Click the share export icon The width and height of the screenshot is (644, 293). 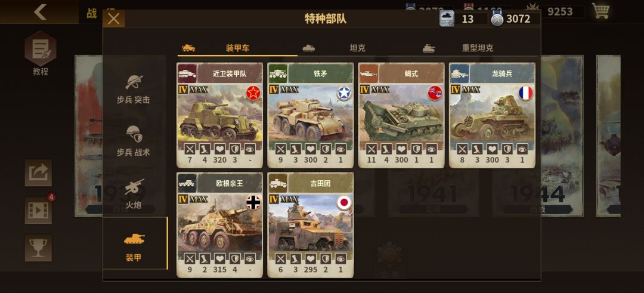38,173
